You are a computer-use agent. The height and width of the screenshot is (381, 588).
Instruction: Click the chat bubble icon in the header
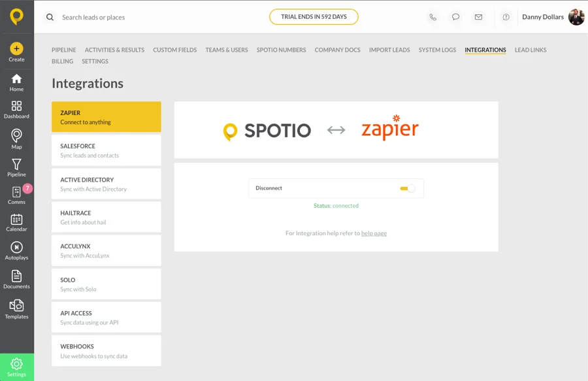coord(455,17)
